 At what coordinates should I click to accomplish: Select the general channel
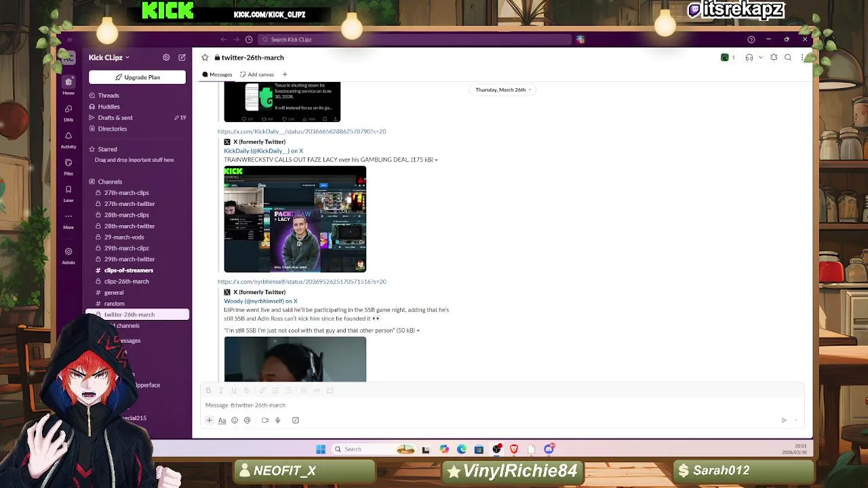point(114,293)
